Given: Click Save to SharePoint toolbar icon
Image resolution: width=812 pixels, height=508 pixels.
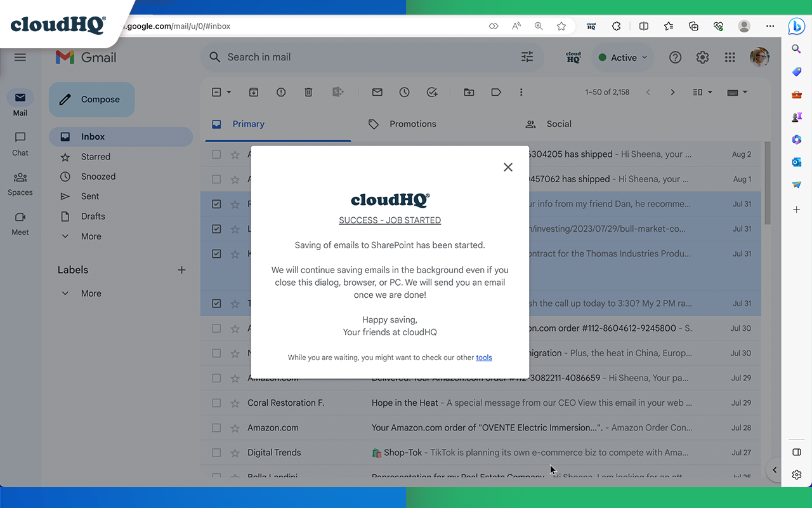Looking at the screenshot, I should [337, 92].
